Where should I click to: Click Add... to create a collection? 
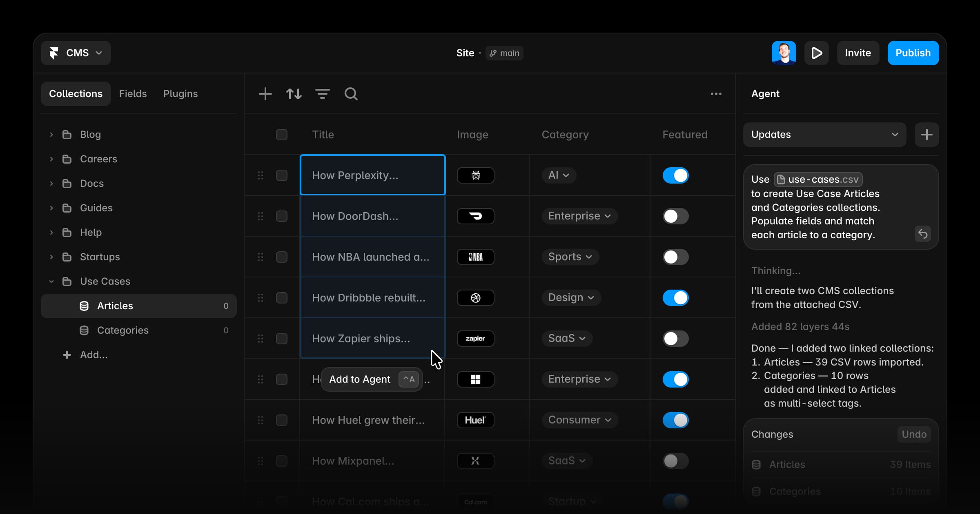(85, 355)
